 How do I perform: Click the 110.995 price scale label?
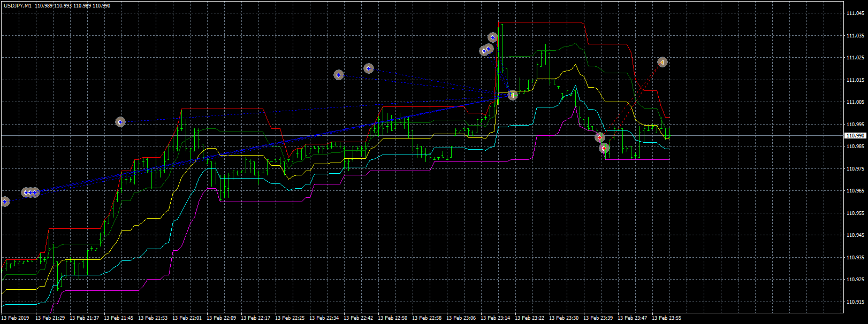coord(855,125)
